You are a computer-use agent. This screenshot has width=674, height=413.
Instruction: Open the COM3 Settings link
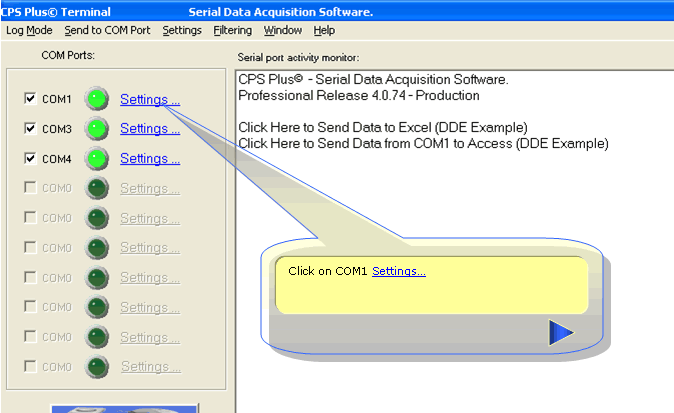[150, 128]
